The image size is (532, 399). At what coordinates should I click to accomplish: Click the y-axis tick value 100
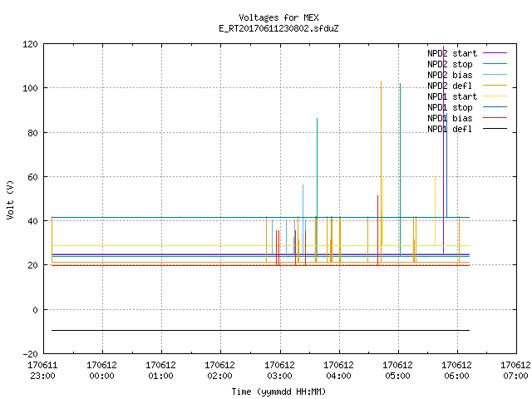(x=30, y=89)
